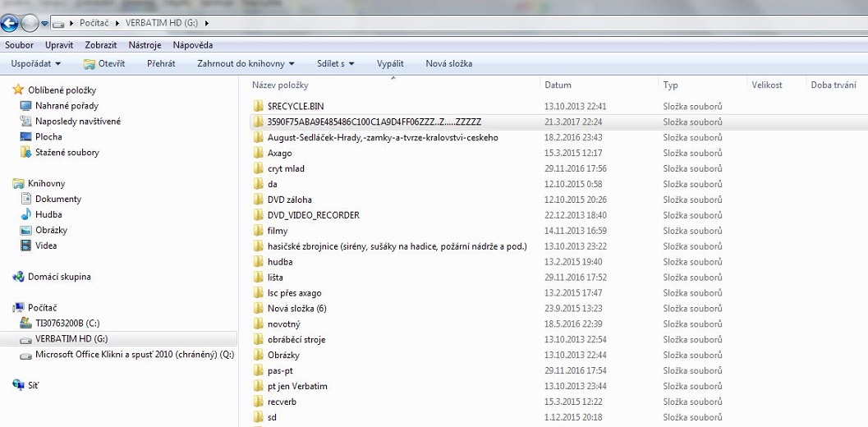The width and height of the screenshot is (868, 427).
Task: Open the Síť network icon
Action: (x=18, y=384)
